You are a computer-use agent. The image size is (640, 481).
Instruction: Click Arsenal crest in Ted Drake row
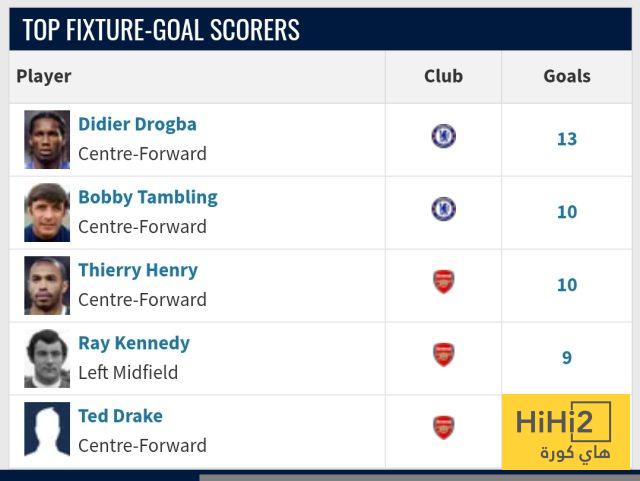click(443, 428)
